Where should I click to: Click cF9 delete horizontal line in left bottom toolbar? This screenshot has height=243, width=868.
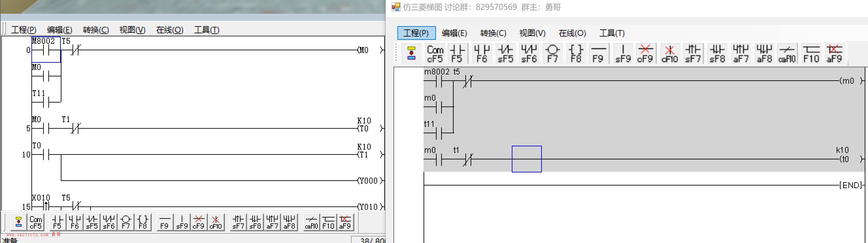(x=198, y=222)
